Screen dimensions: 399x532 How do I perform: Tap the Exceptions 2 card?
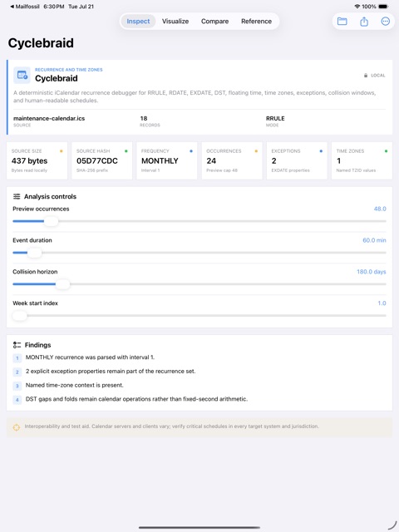(297, 160)
